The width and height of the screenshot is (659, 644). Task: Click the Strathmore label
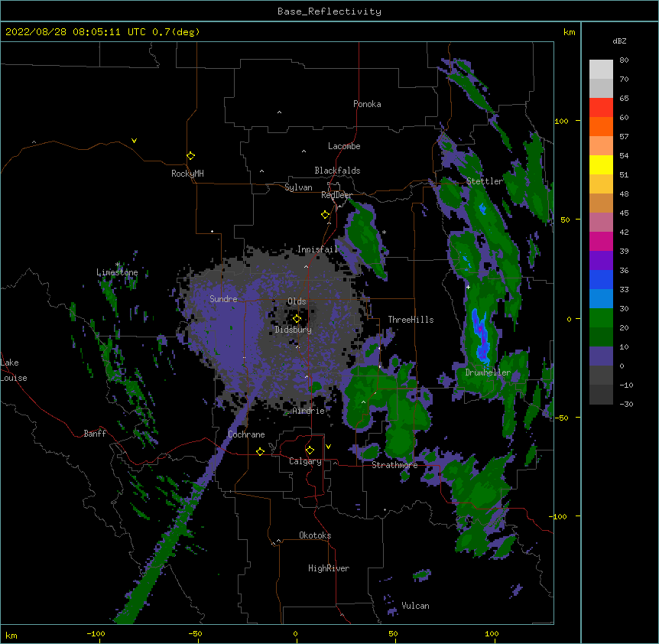click(x=394, y=465)
